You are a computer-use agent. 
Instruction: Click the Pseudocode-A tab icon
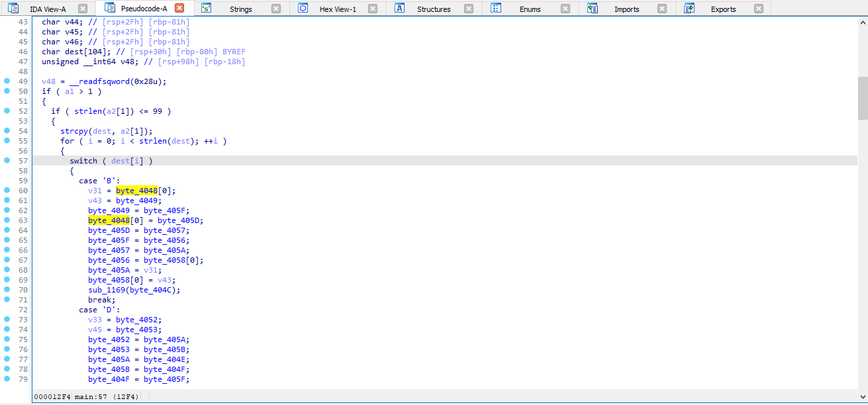coord(110,9)
